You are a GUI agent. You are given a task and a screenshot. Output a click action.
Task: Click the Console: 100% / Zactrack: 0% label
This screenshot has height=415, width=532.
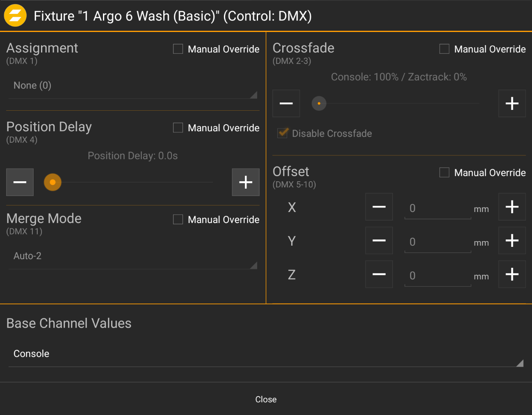click(x=399, y=77)
